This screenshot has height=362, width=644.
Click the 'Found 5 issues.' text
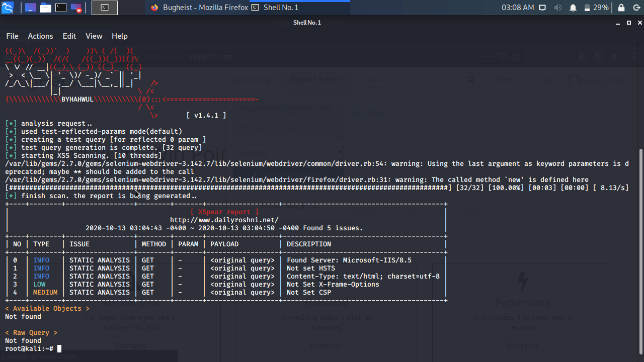pyautogui.click(x=333, y=228)
